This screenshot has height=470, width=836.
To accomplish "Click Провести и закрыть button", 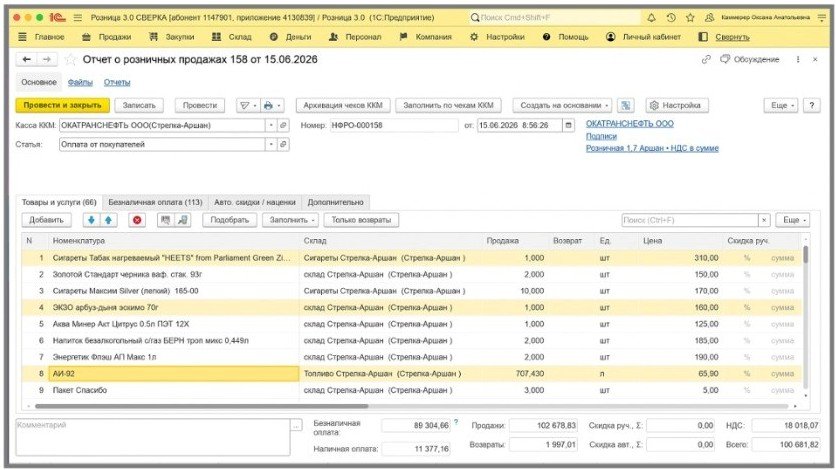I will pos(62,106).
